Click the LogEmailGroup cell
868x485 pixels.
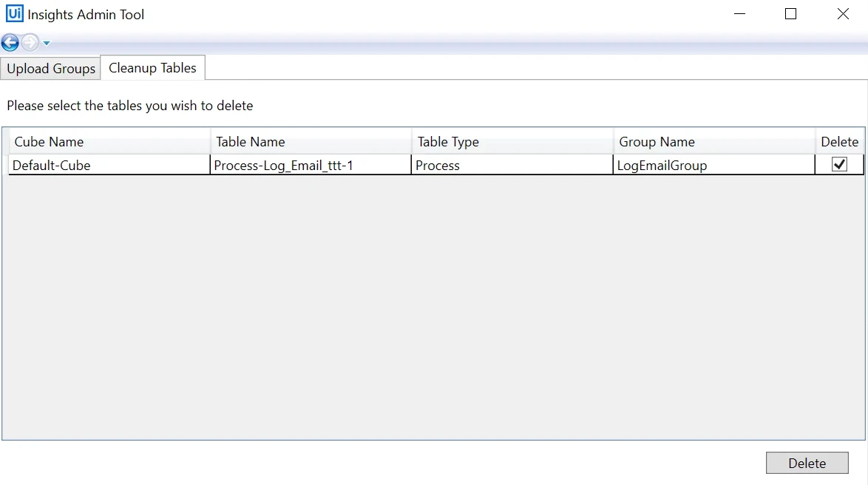click(x=714, y=165)
